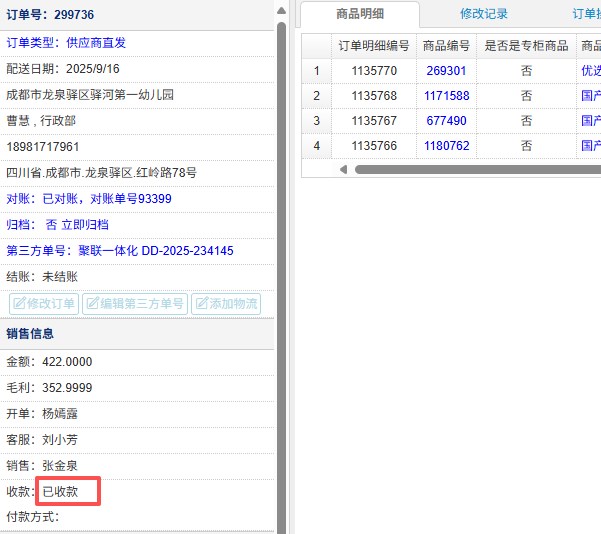Click the table's left scroll arrow
601x534 pixels.
coord(344,170)
